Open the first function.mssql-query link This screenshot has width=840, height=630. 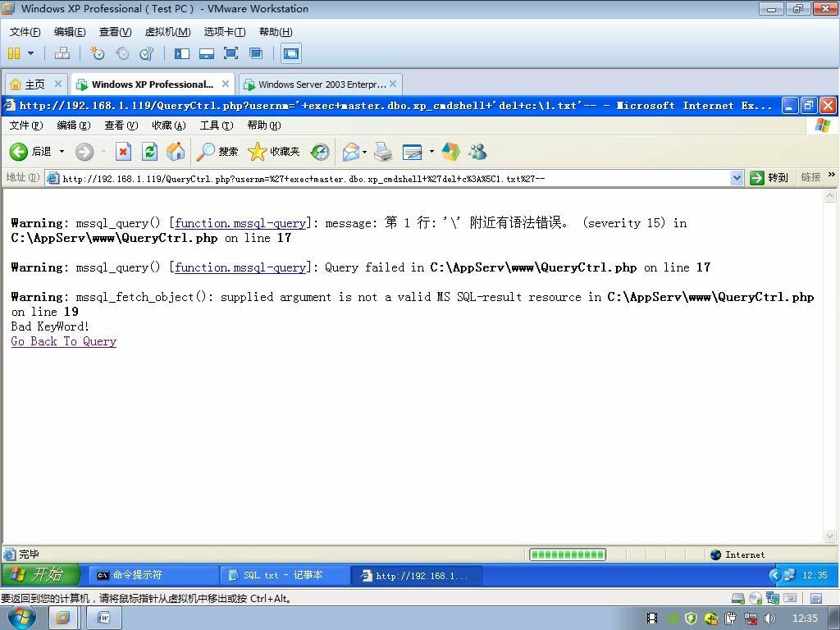(x=240, y=223)
